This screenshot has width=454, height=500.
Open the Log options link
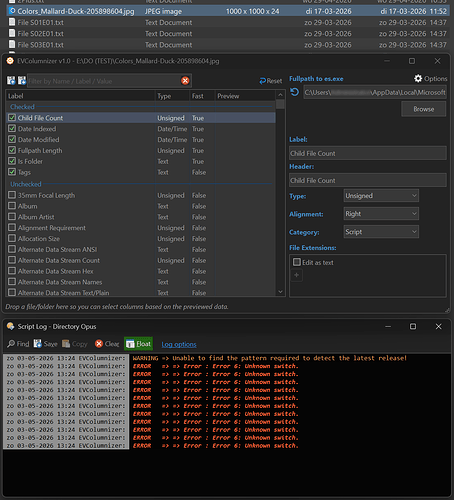point(179,344)
